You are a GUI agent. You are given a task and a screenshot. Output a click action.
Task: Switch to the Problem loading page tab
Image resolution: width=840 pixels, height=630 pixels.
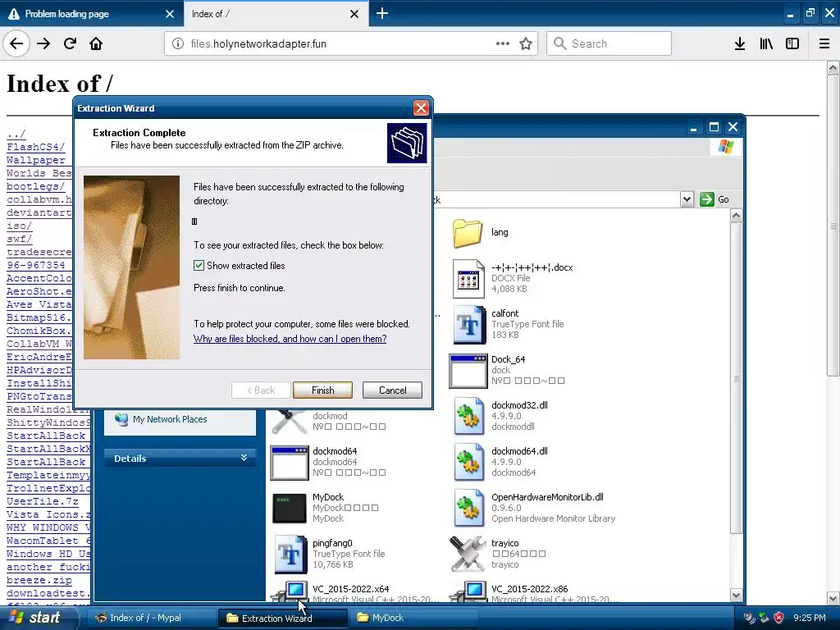click(92, 13)
